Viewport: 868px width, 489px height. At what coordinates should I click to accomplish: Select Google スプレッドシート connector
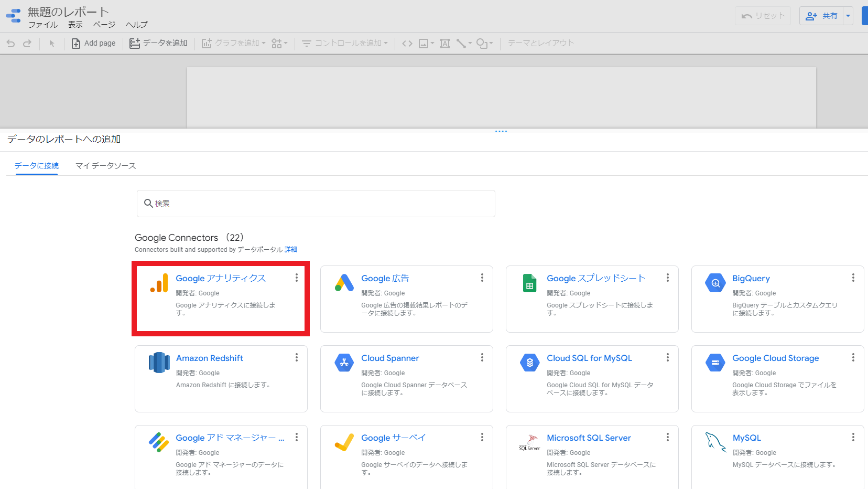point(592,299)
